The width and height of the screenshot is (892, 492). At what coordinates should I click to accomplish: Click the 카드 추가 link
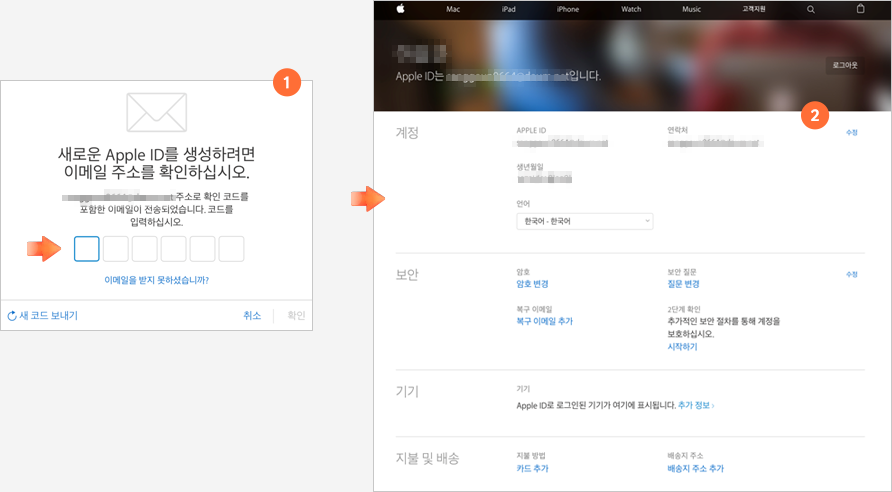tap(532, 469)
